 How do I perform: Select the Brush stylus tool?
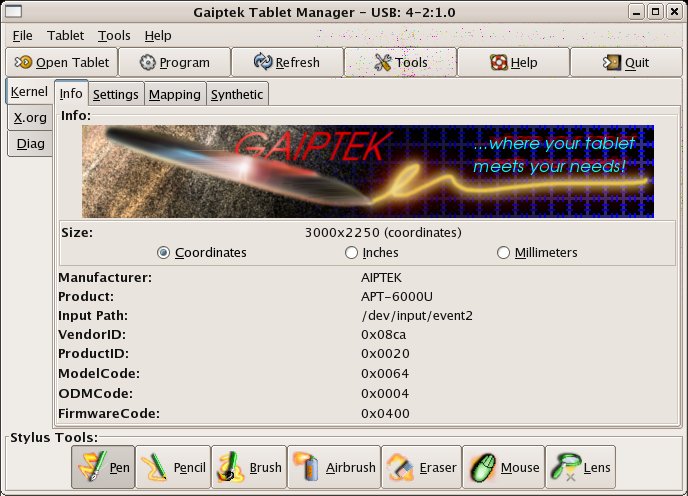pos(249,467)
